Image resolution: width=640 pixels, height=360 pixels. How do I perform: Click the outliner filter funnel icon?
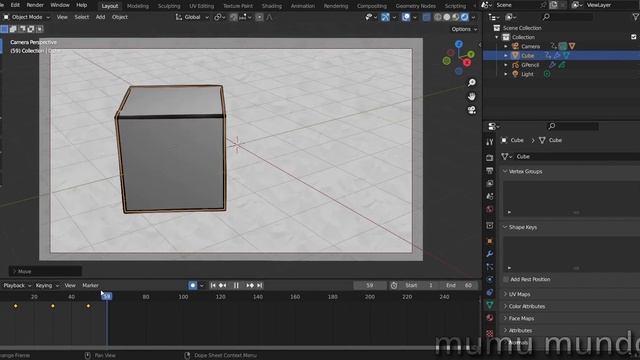pos(636,17)
